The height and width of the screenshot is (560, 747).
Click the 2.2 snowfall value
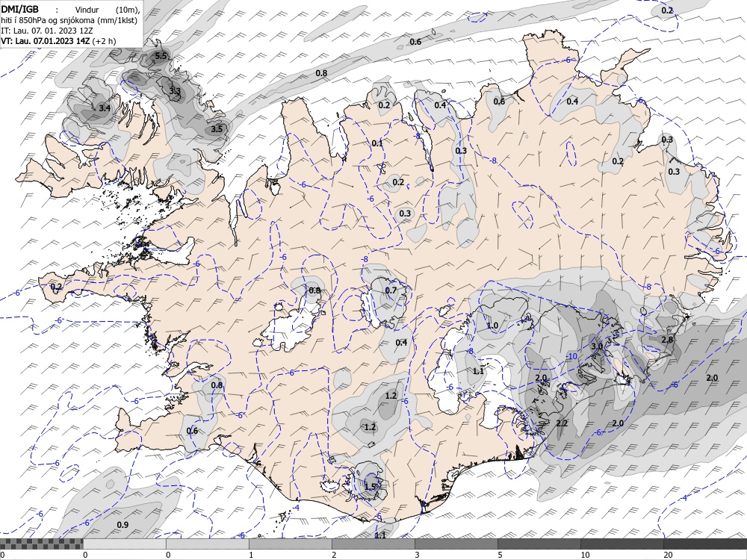(562, 423)
